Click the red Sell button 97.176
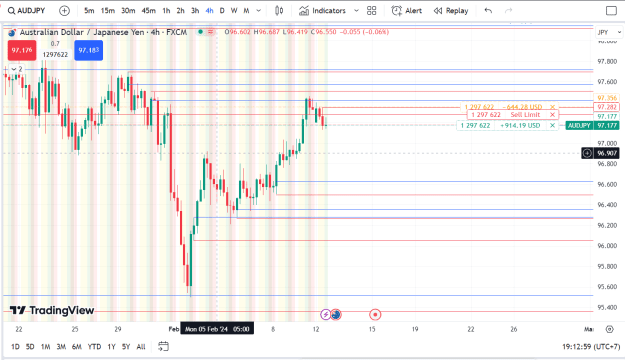Viewport: 625px width, 360px height. click(22, 50)
